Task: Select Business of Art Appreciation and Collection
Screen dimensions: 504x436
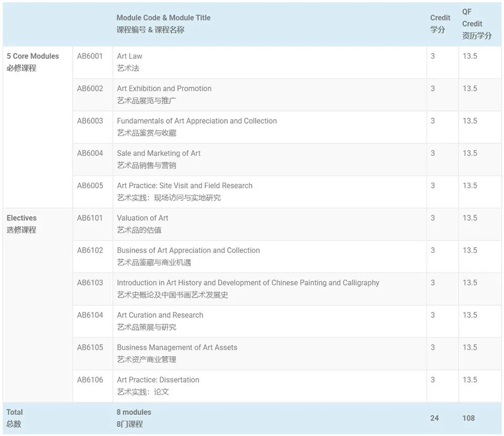Action: click(188, 250)
